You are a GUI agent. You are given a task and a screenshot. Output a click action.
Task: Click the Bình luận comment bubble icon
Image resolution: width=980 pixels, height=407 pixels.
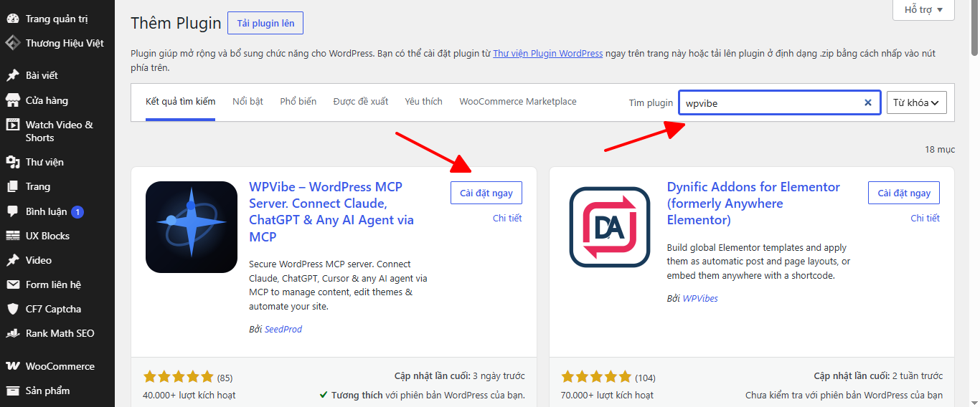click(x=12, y=211)
